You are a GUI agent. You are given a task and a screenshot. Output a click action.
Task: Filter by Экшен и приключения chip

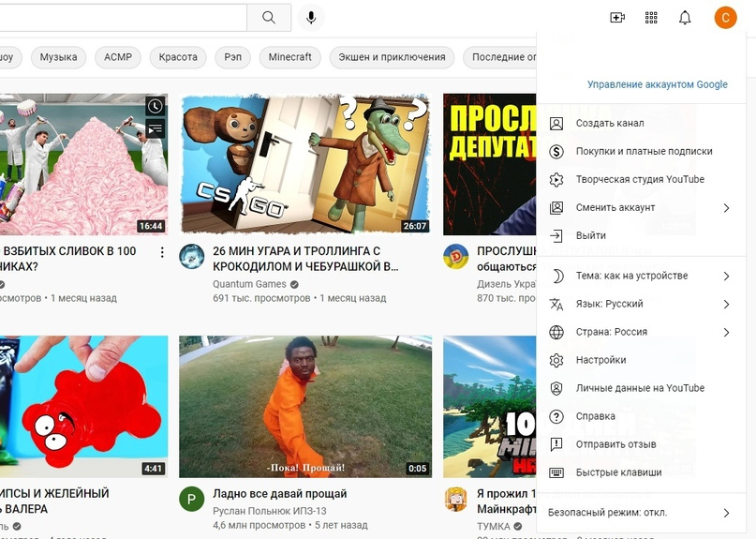[392, 57]
